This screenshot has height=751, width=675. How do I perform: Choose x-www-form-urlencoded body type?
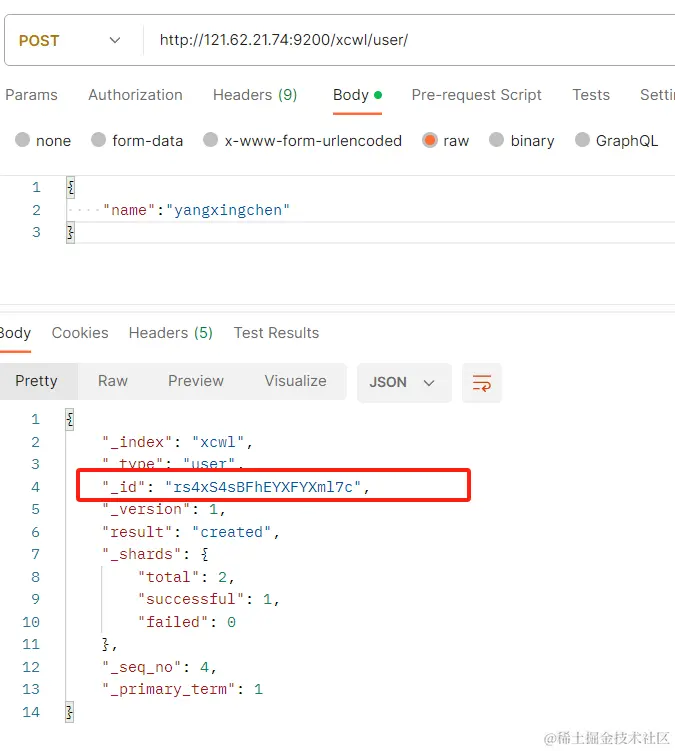pyautogui.click(x=210, y=140)
